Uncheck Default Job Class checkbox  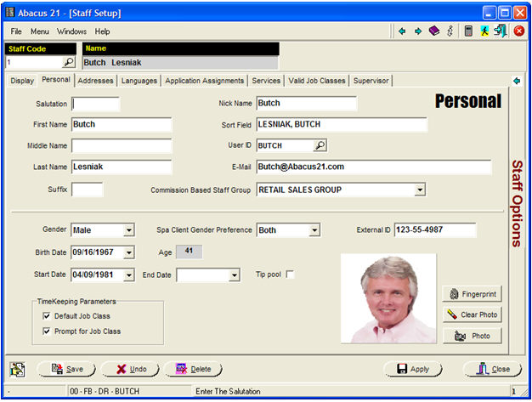click(47, 316)
